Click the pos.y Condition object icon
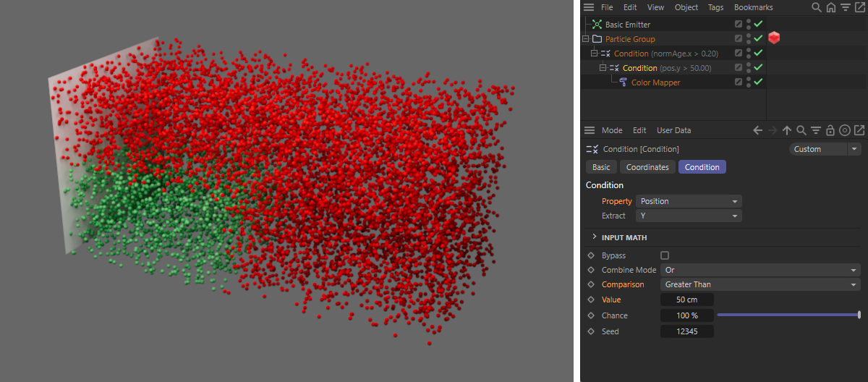 [614, 68]
